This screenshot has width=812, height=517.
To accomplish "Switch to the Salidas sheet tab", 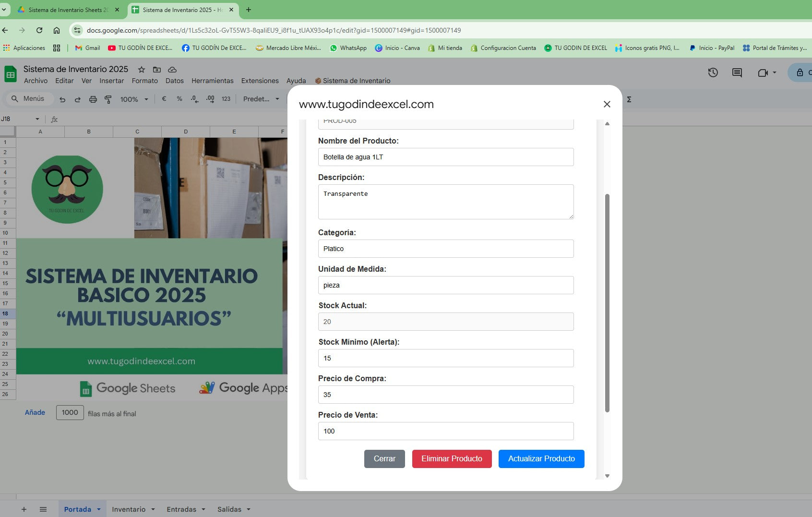I will click(229, 509).
